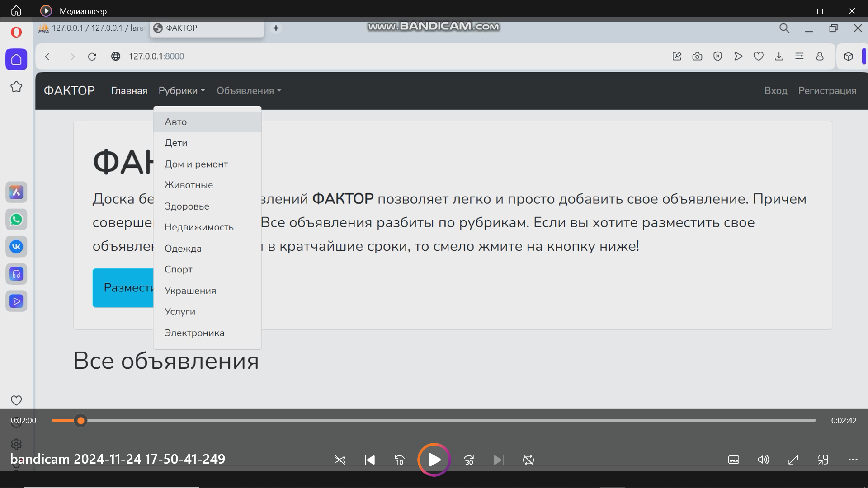Select Электроника category
This screenshot has height=488, width=868.
coord(208,333)
